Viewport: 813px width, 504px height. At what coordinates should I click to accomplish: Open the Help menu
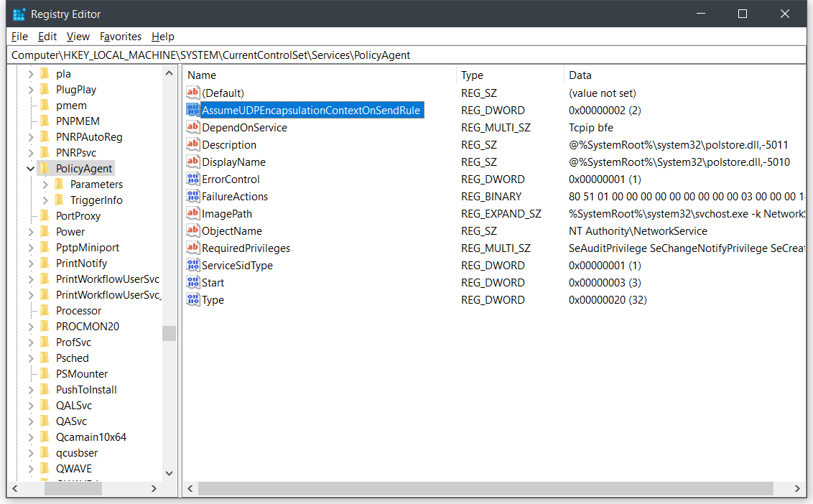(163, 37)
